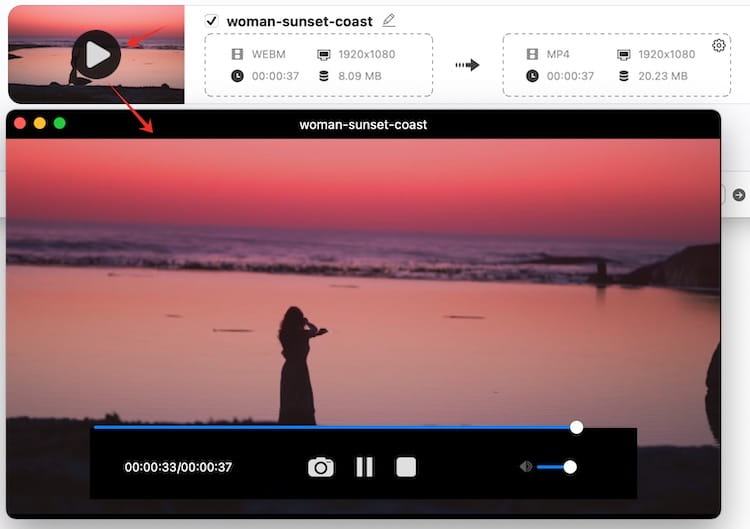Screen dimensions: 750x529
Task: Click the source resolution monitor icon
Action: click(x=324, y=55)
